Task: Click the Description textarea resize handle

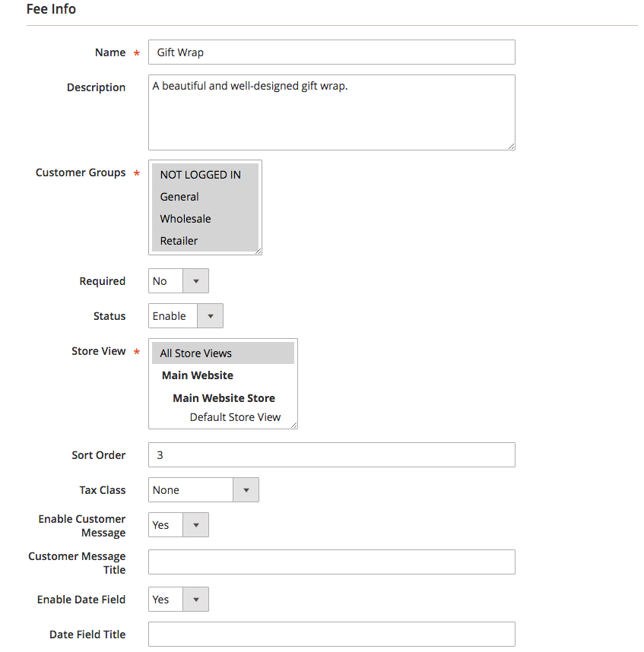Action: [x=511, y=146]
